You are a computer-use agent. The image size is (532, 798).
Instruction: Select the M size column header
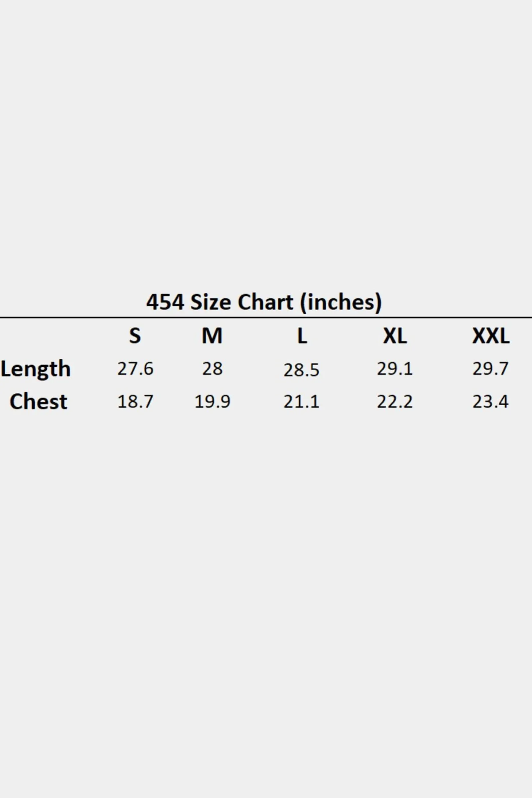point(212,336)
